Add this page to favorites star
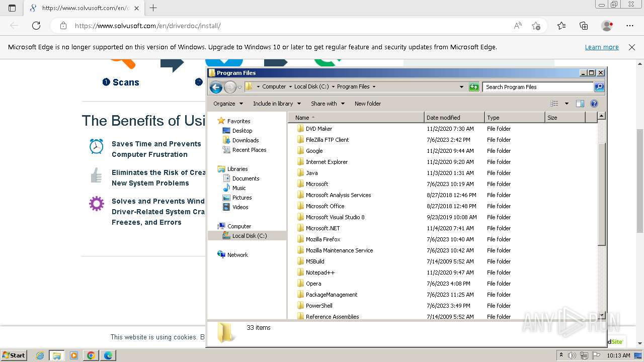Screen dimensions: 644x362 [x=536, y=26]
